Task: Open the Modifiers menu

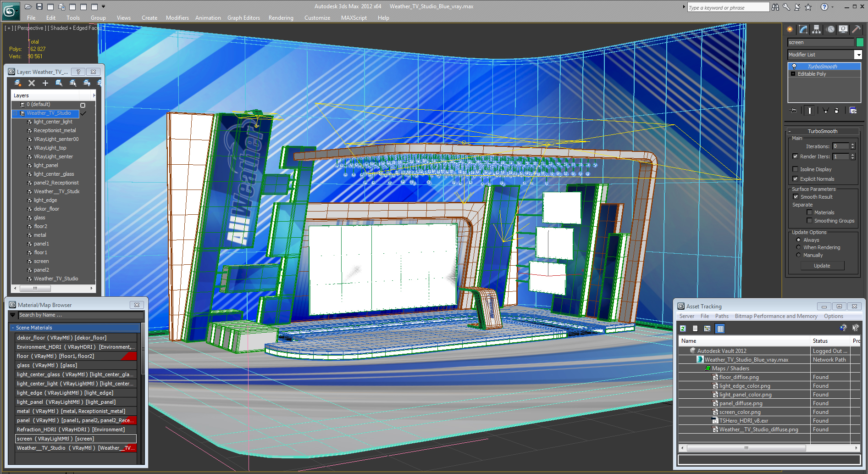Action: pyautogui.click(x=177, y=18)
